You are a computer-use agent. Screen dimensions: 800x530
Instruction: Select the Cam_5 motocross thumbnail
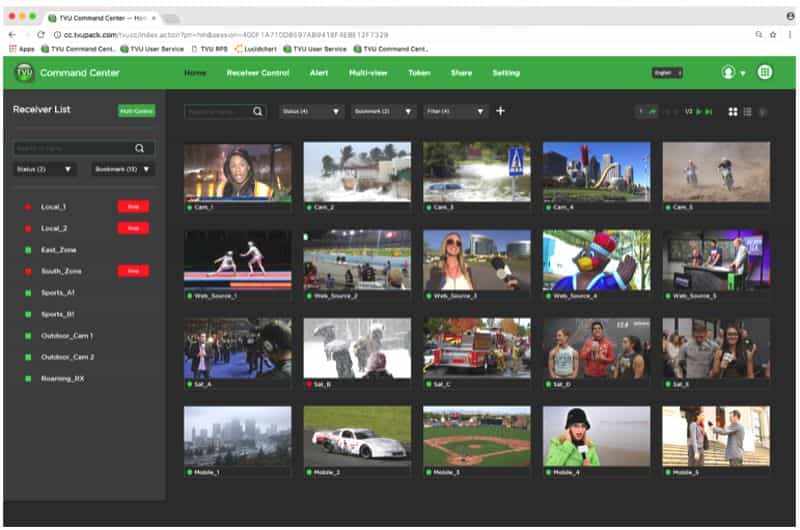coord(716,172)
